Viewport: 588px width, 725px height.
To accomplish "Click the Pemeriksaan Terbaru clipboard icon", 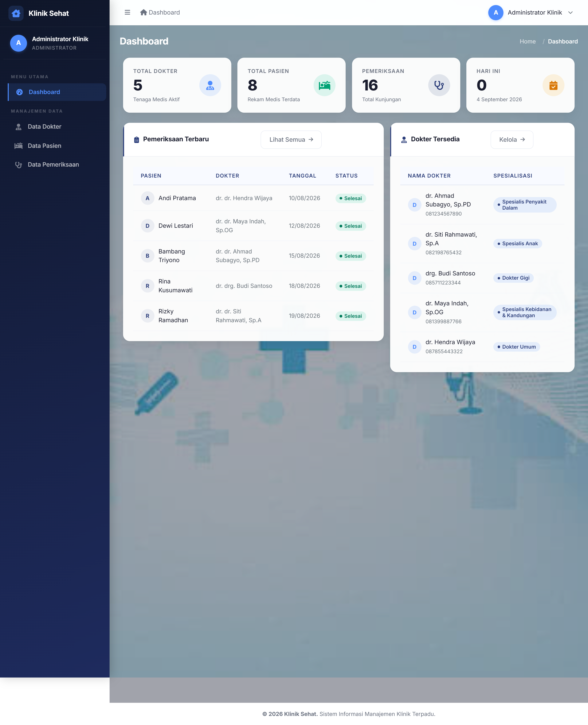I will (x=137, y=140).
